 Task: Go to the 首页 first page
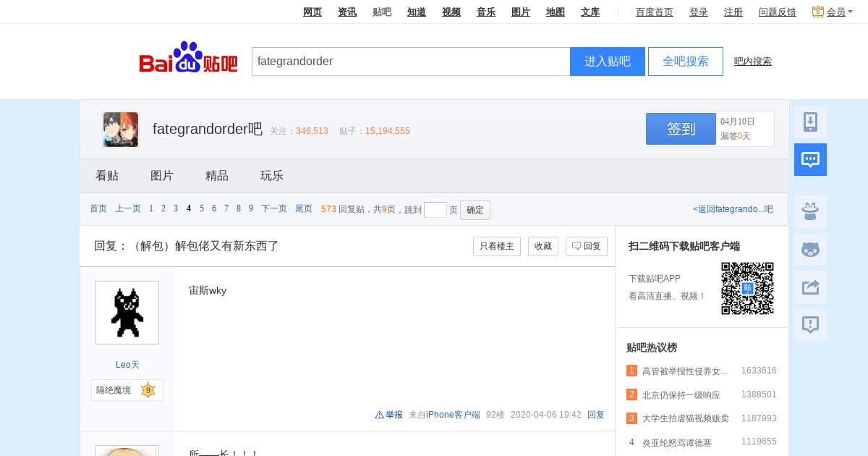[98, 209]
